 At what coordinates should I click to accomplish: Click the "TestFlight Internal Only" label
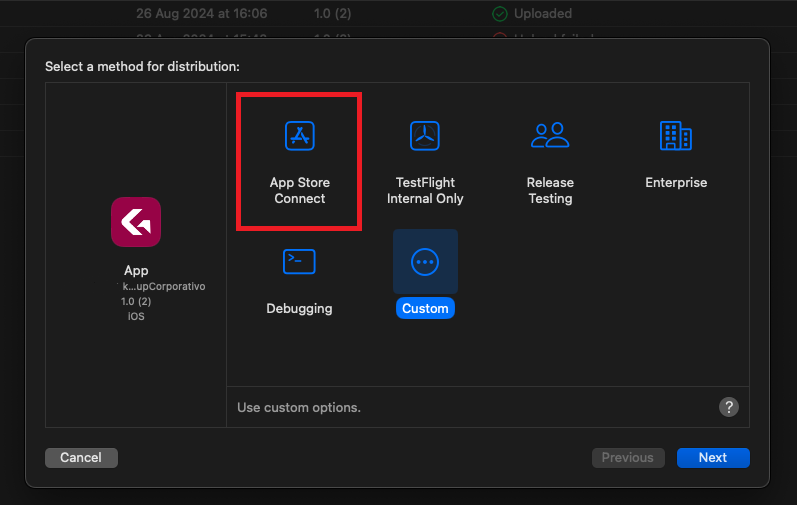click(x=425, y=190)
